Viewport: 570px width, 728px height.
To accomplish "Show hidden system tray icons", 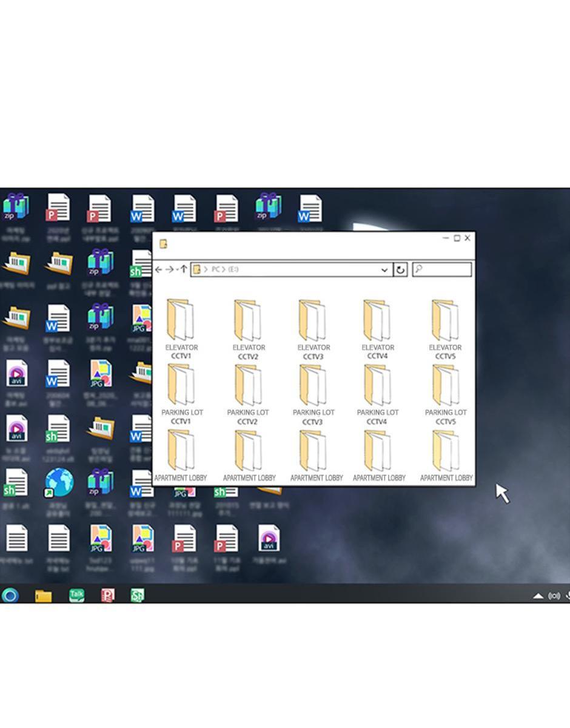I will (538, 596).
